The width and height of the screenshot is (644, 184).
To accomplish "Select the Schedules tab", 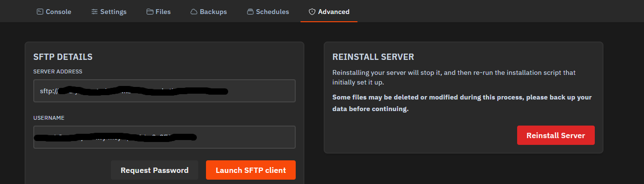I will tap(268, 12).
